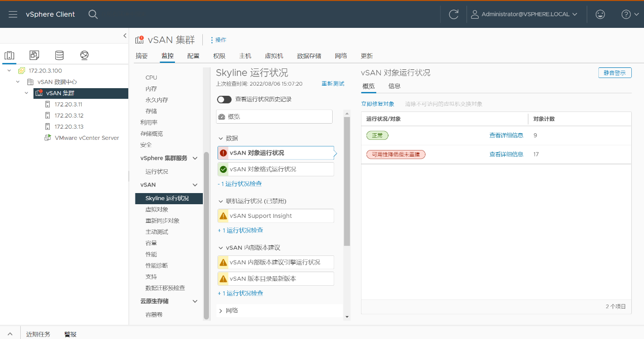The width and height of the screenshot is (644, 339).
Task: Switch to the 更新 tab
Action: click(367, 56)
